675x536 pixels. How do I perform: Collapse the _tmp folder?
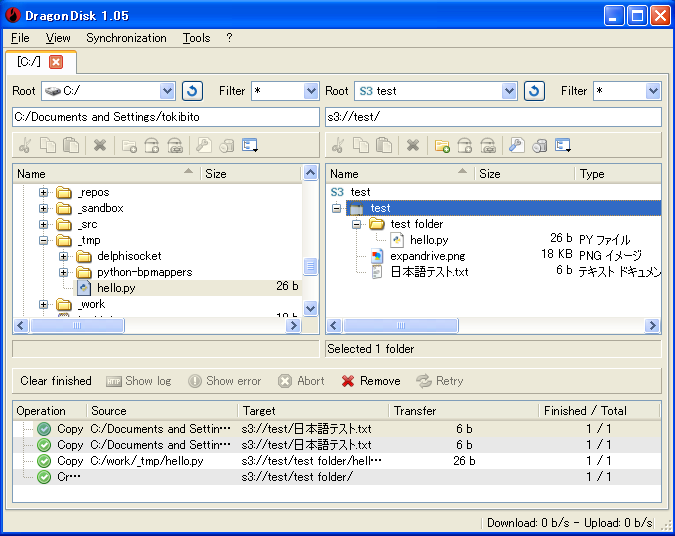(x=43, y=240)
